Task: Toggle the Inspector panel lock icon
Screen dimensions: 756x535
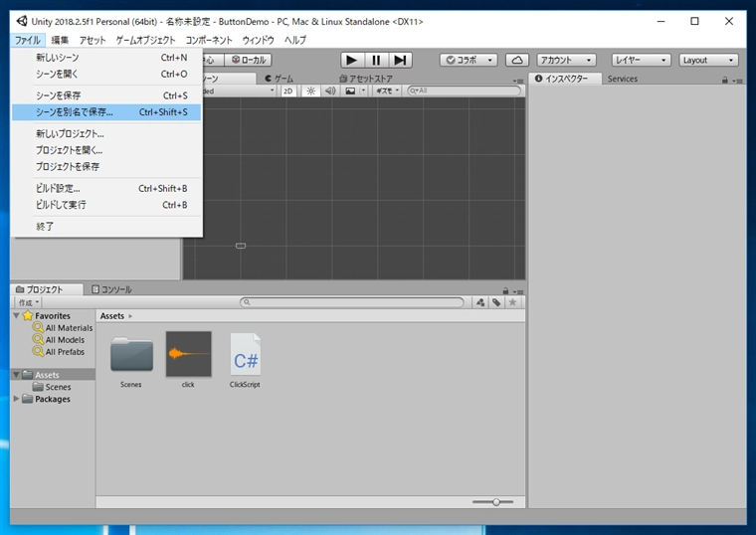Action: tap(724, 80)
